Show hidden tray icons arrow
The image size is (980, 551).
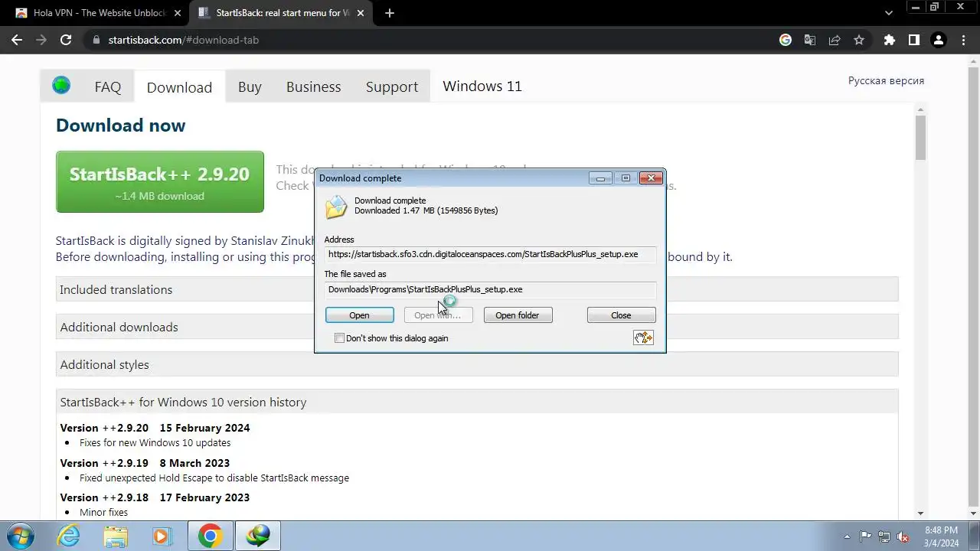pyautogui.click(x=847, y=536)
